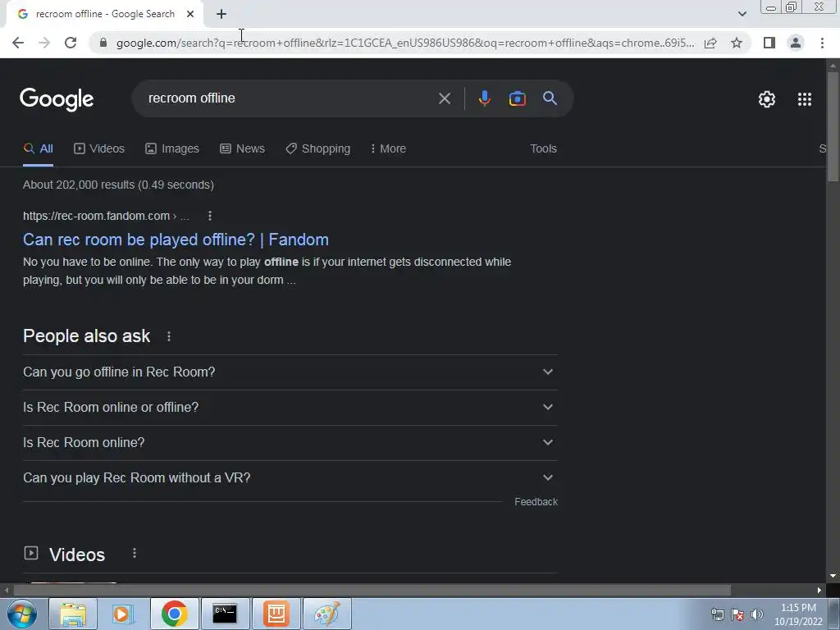The image size is (840, 630).
Task: Open People also ask options dots
Action: point(169,336)
